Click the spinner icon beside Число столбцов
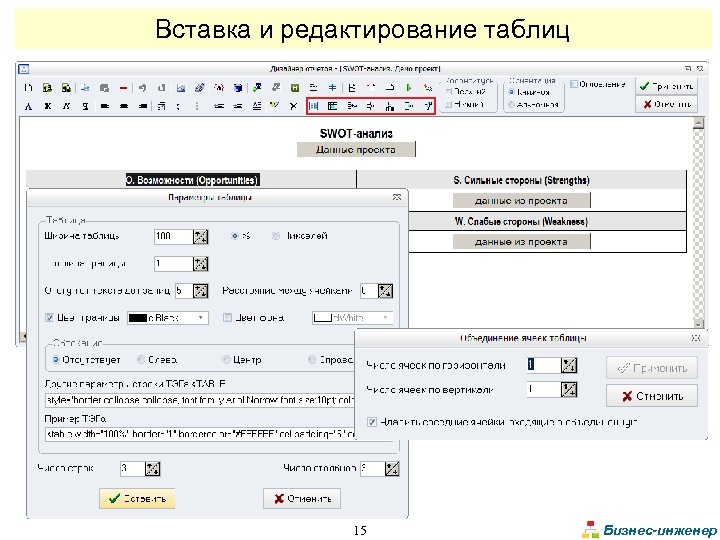This screenshot has width=720, height=540. point(392,469)
